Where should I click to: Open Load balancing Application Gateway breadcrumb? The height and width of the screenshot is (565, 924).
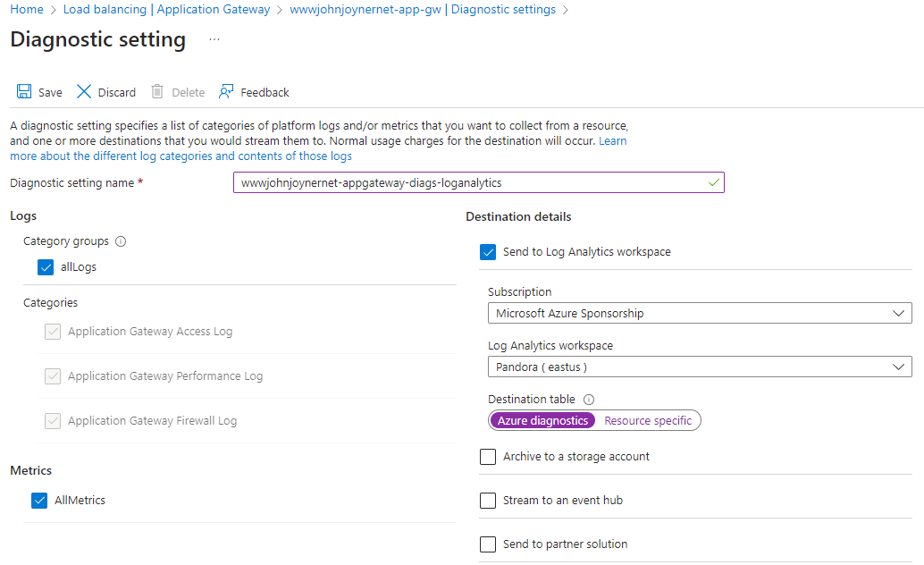(166, 10)
